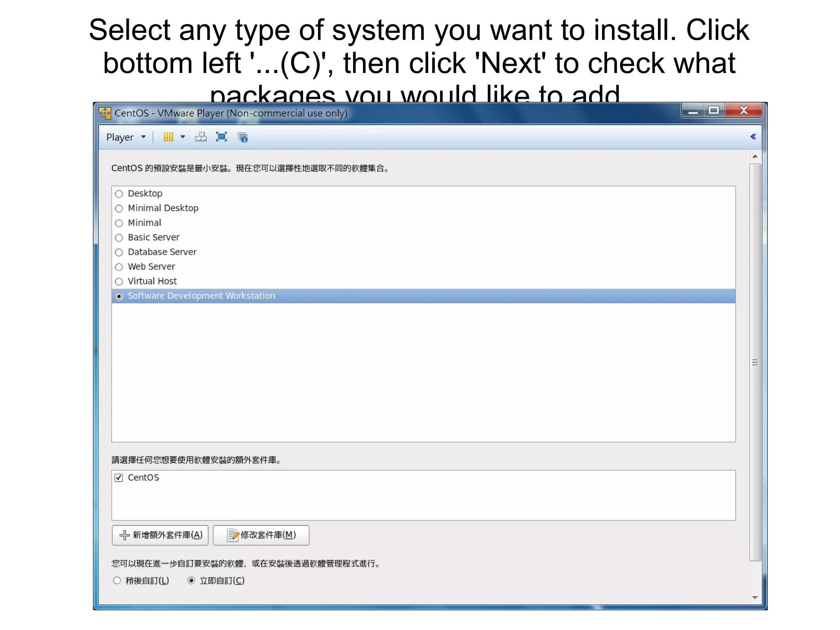Minimize the VMware Player window
This screenshot has height=630, width=840.
pos(693,111)
